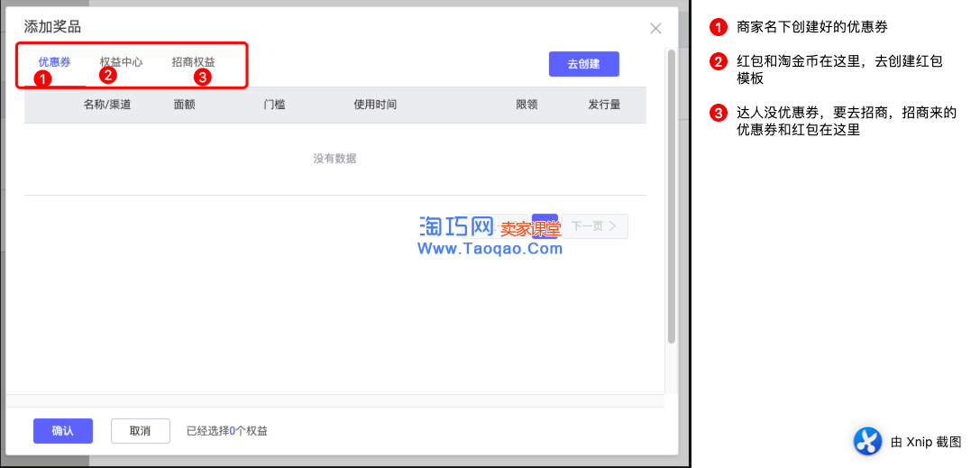Switch to the 优惠券 tab
Viewport: 980px width, 468px height.
click(x=54, y=62)
